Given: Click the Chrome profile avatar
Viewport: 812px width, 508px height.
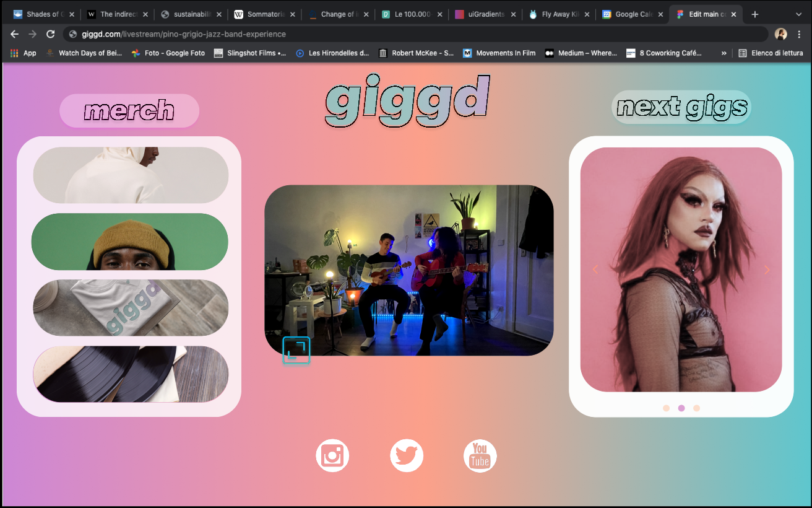Looking at the screenshot, I should [781, 35].
